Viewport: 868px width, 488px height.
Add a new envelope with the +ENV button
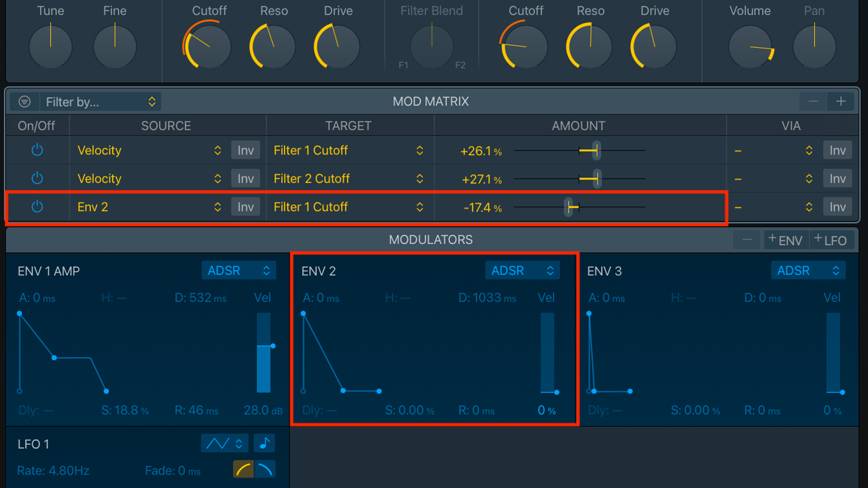coord(786,240)
